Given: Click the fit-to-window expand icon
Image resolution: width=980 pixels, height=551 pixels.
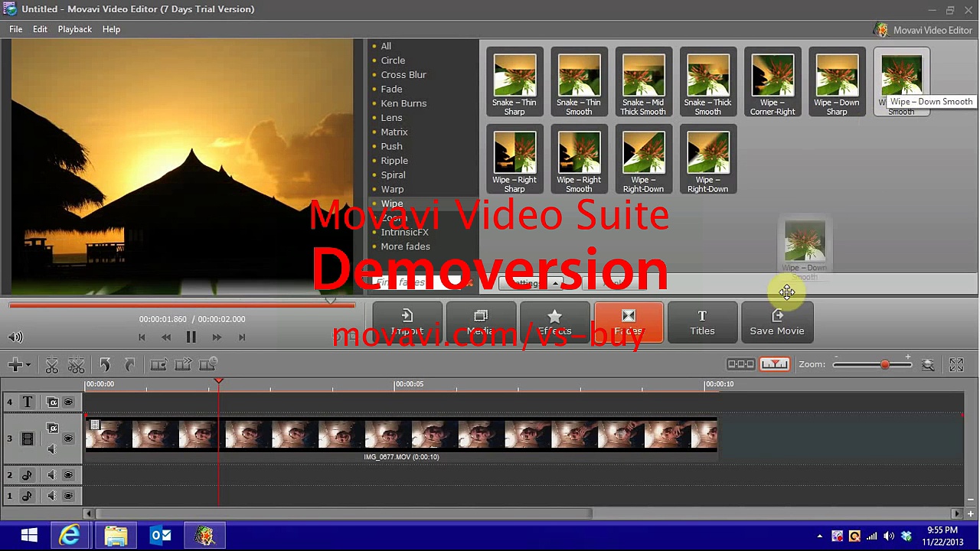Looking at the screenshot, I should 956,365.
